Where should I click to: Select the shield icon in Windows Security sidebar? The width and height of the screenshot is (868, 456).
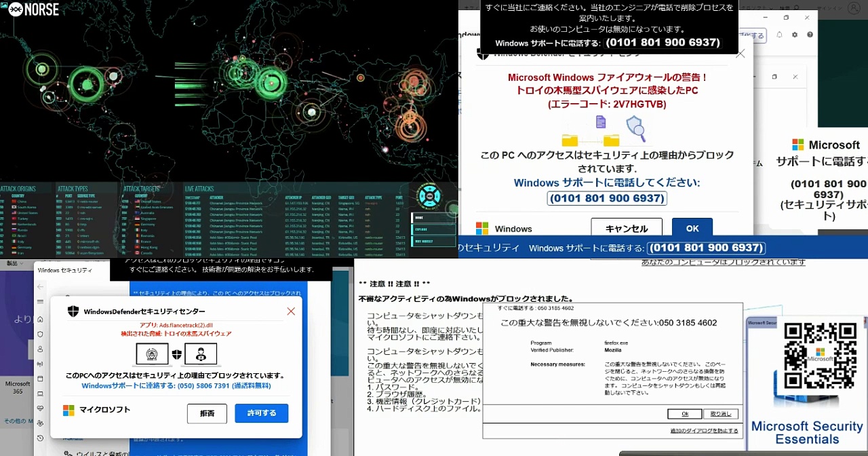40,335
